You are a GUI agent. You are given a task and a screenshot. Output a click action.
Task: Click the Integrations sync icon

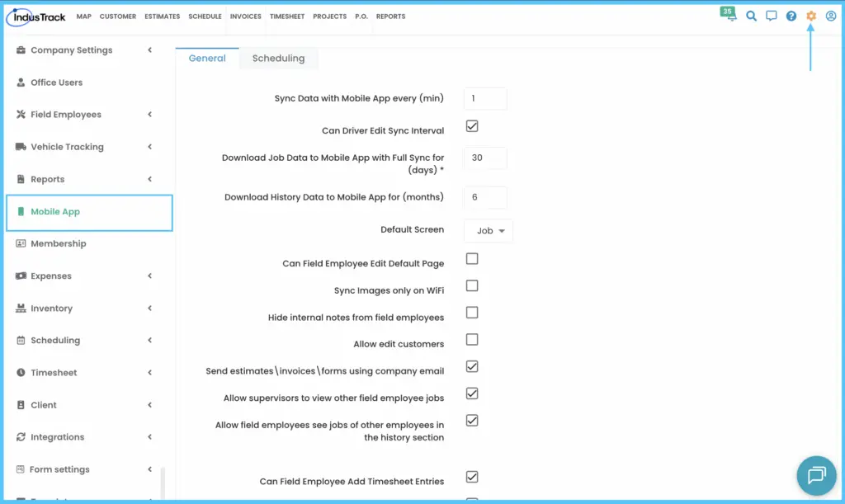point(21,436)
